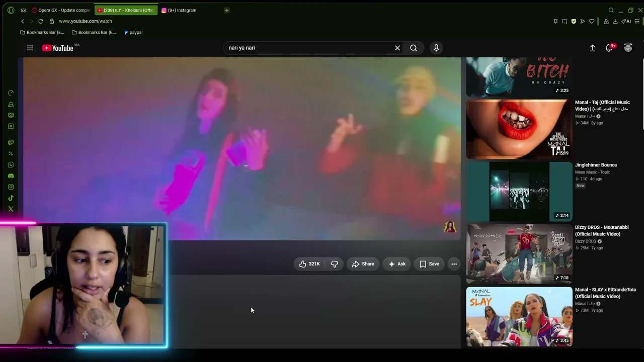Open YouTube notifications bell
Screen dimensions: 644x362
(609, 48)
